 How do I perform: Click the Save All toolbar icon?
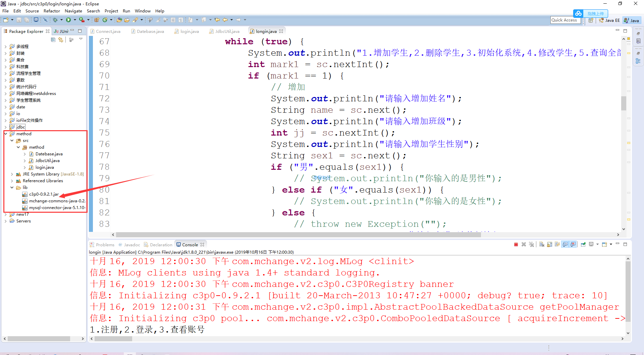click(x=26, y=20)
